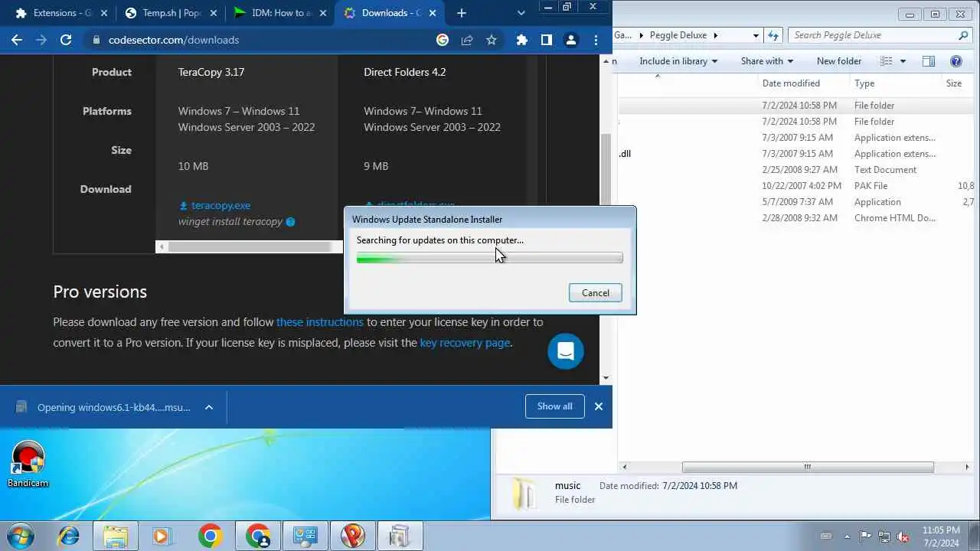This screenshot has width=980, height=551.
Task: Click the table's horizontal scrollbar
Action: (249, 246)
